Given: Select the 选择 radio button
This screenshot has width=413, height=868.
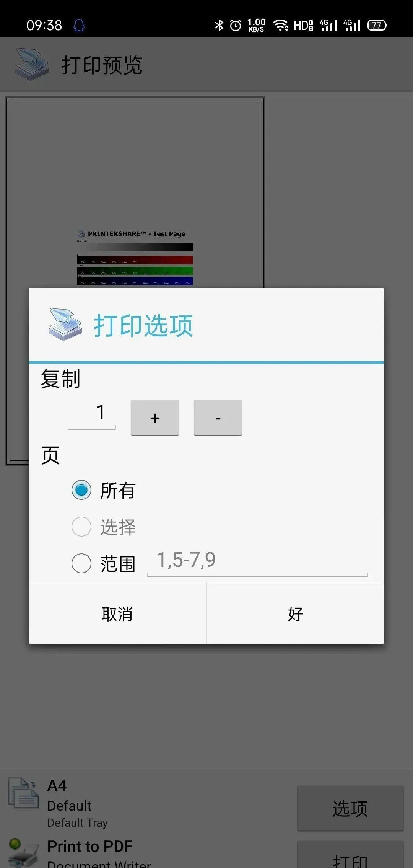Looking at the screenshot, I should [x=81, y=527].
